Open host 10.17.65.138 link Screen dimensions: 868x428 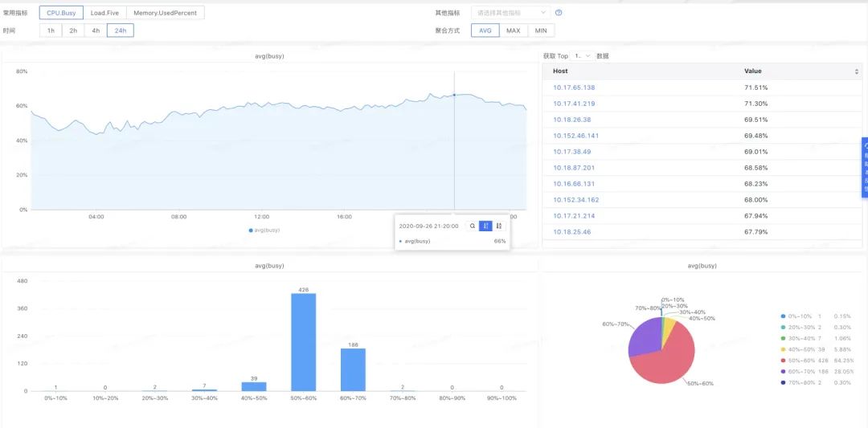574,88
